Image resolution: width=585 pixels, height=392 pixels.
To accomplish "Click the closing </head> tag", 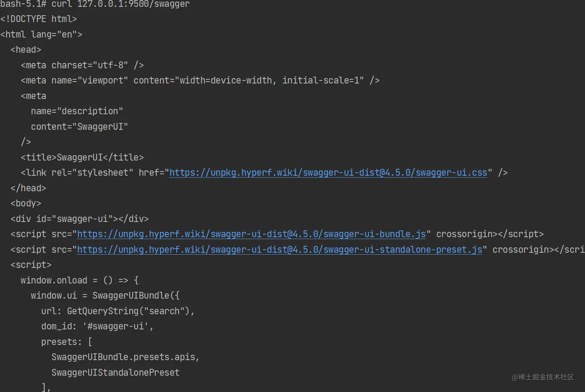I will 28,188.
